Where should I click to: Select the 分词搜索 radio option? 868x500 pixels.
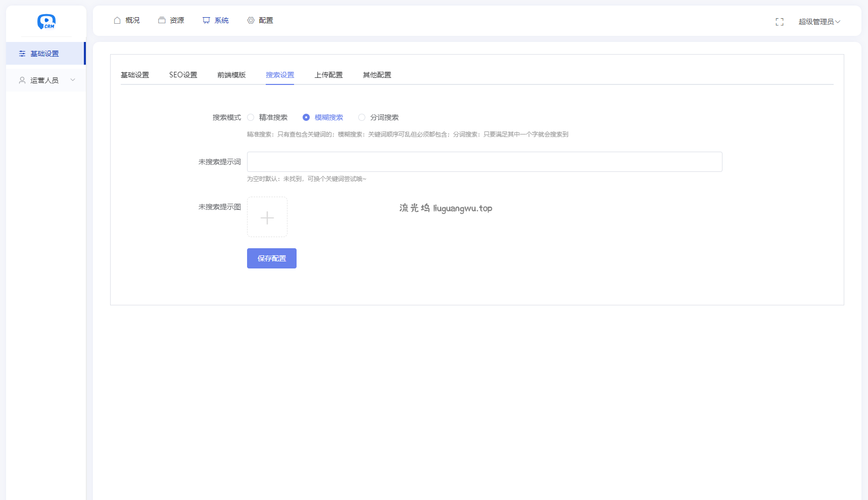tap(362, 117)
